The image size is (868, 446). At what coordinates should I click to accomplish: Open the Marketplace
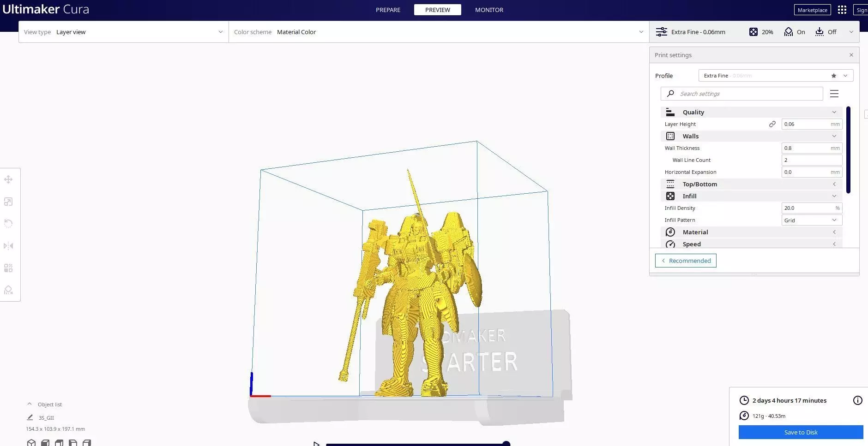[x=812, y=10]
